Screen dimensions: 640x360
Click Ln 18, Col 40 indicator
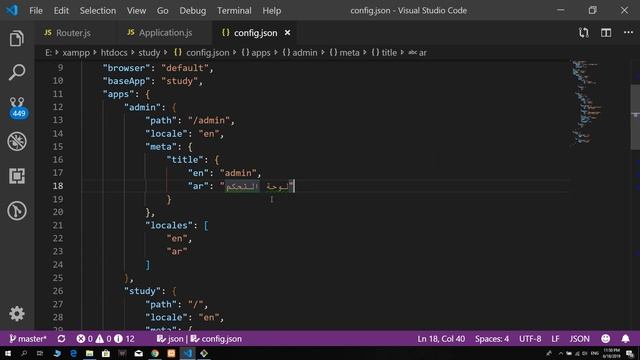(x=441, y=339)
